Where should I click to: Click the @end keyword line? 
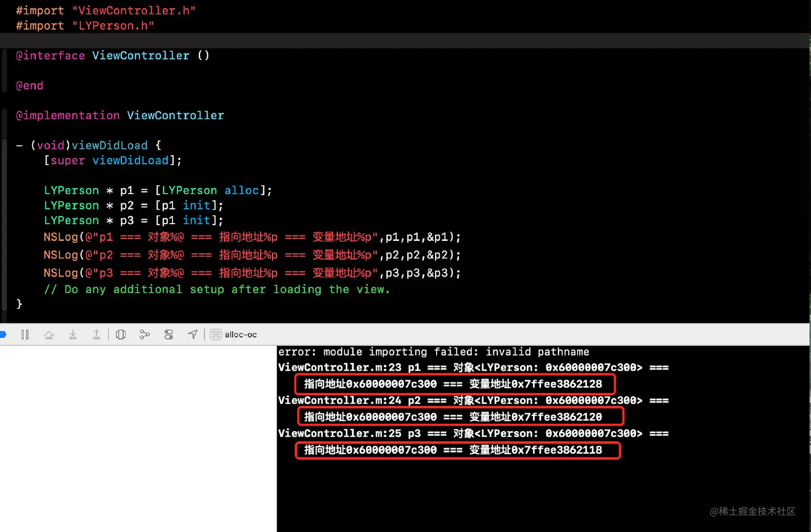[x=30, y=86]
